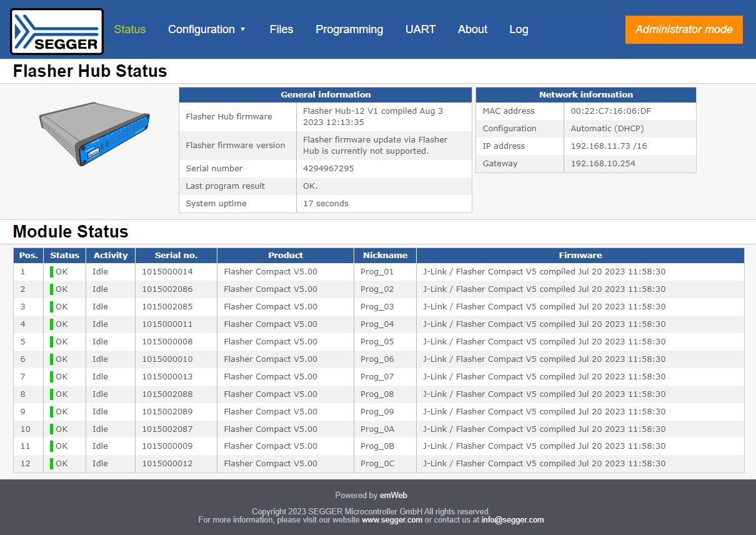
Task: Click the General information table header
Action: [326, 95]
